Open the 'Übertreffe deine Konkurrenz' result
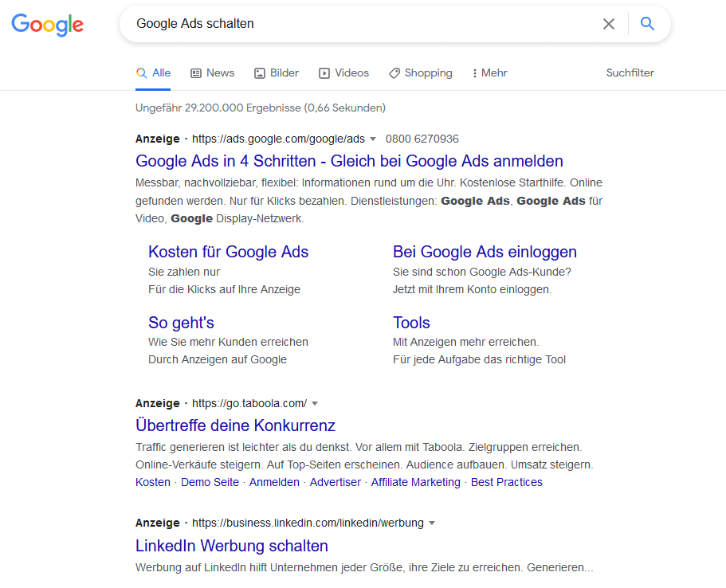Viewport: 726px width, 588px height. 235,425
